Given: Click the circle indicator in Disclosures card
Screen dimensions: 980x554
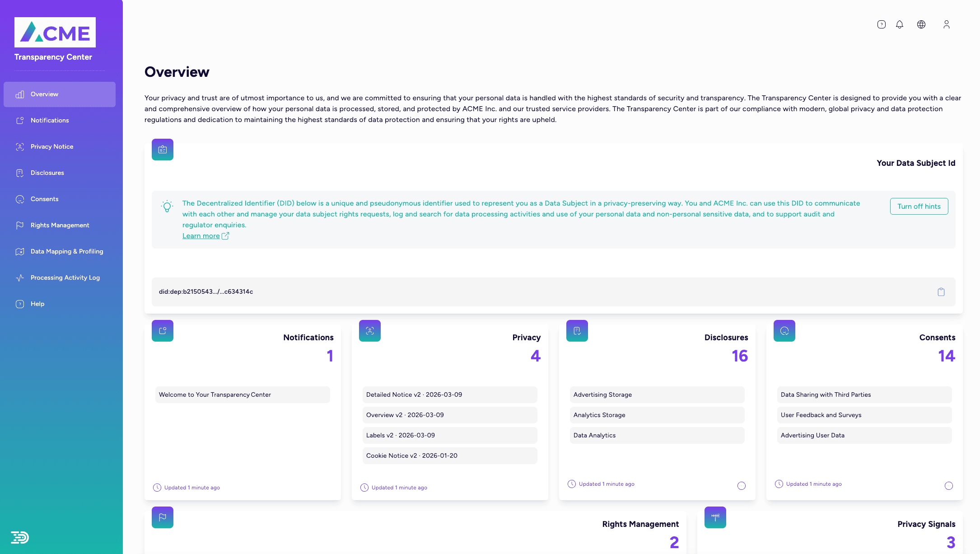Looking at the screenshot, I should [741, 486].
